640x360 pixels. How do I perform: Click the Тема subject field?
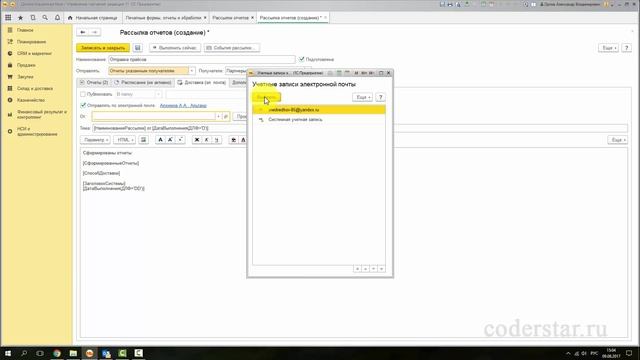pos(359,128)
